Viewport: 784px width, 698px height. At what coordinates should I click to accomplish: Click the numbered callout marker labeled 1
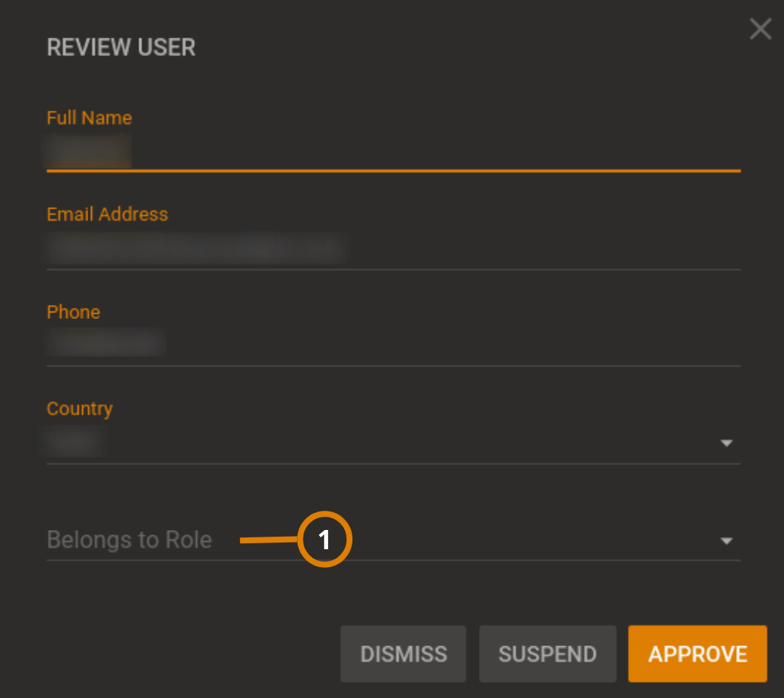[x=324, y=540]
